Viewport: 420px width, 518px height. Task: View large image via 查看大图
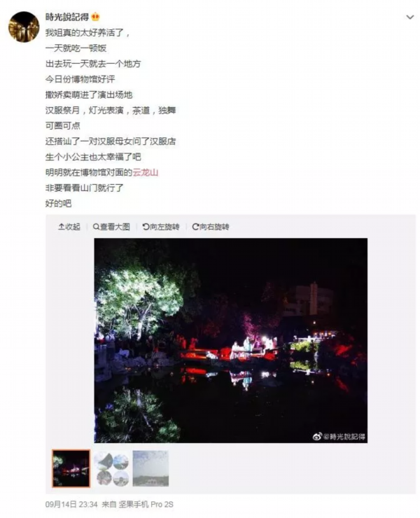[111, 227]
